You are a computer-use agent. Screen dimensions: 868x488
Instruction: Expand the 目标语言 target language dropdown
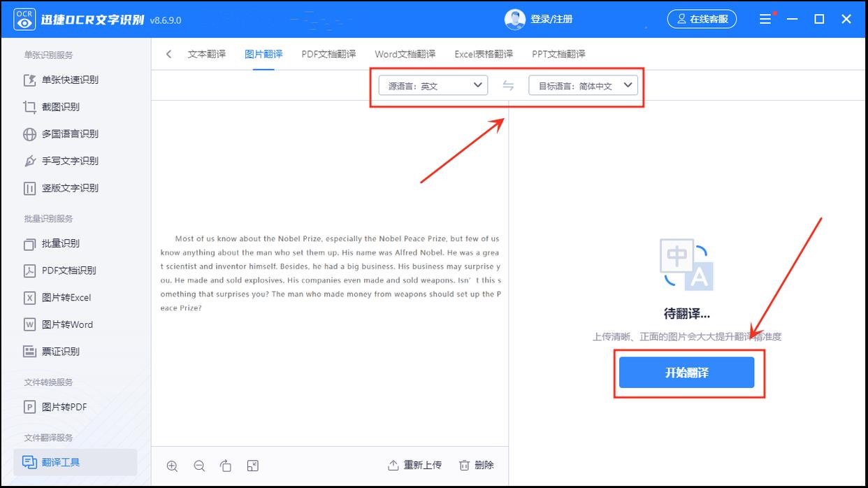click(x=583, y=85)
